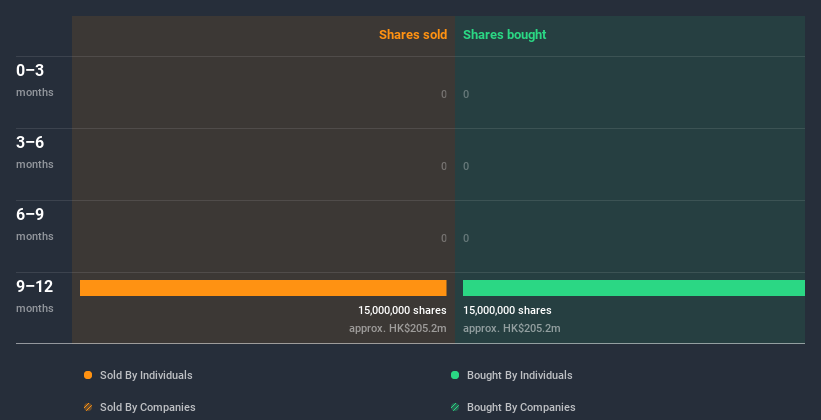Click the 0–3 months row label
The height and width of the screenshot is (420, 821).
[35, 80]
